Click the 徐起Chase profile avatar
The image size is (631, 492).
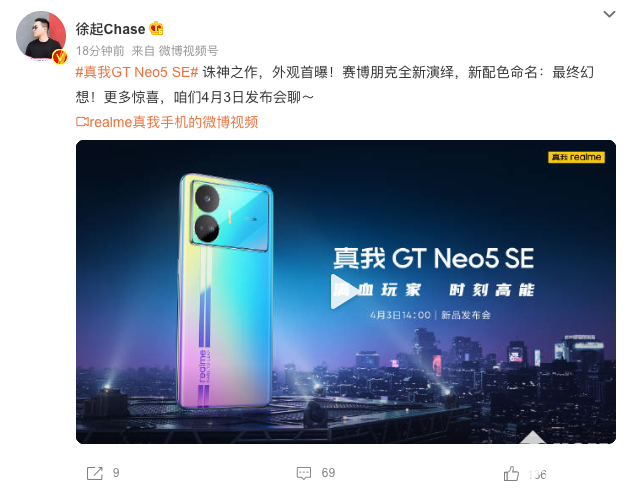(x=41, y=37)
